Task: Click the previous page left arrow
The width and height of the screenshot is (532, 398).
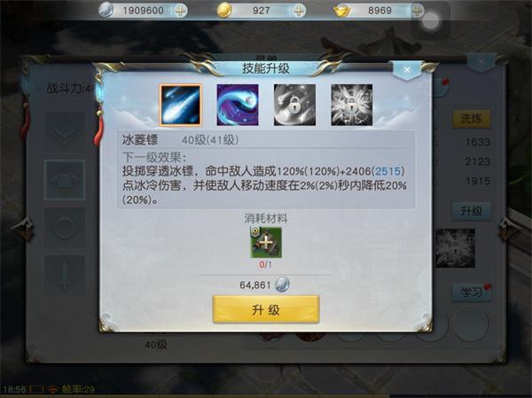Action: [x=23, y=229]
